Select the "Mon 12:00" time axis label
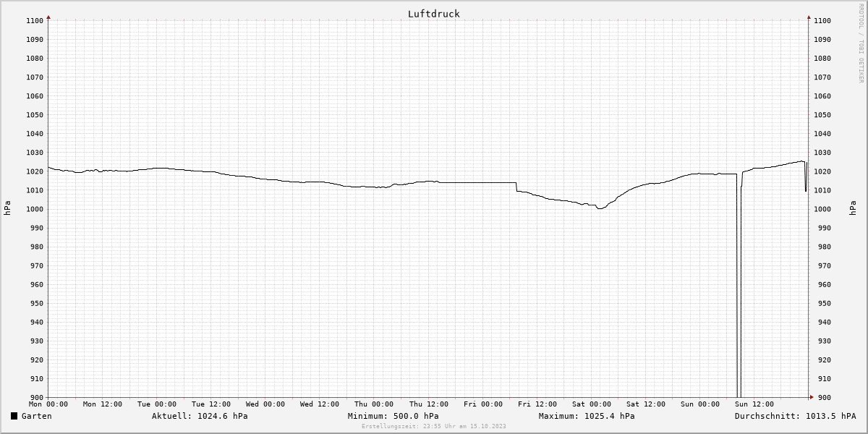 (x=103, y=404)
